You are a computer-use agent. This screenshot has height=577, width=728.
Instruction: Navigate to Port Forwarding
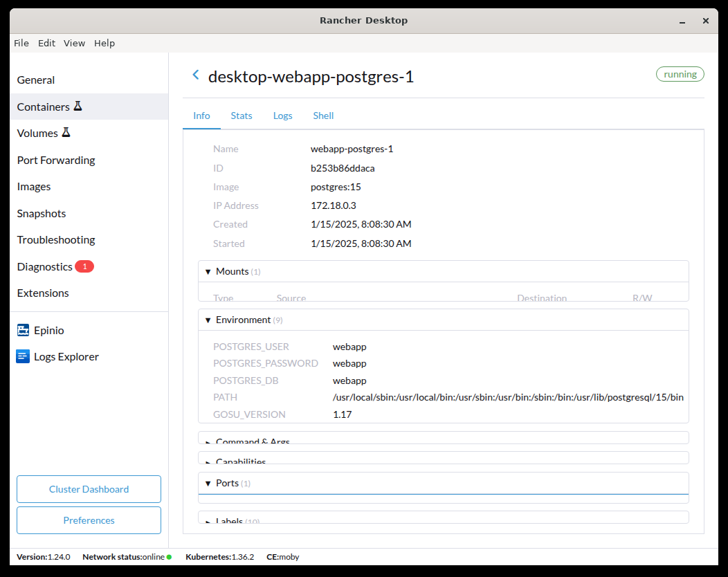(x=89, y=160)
